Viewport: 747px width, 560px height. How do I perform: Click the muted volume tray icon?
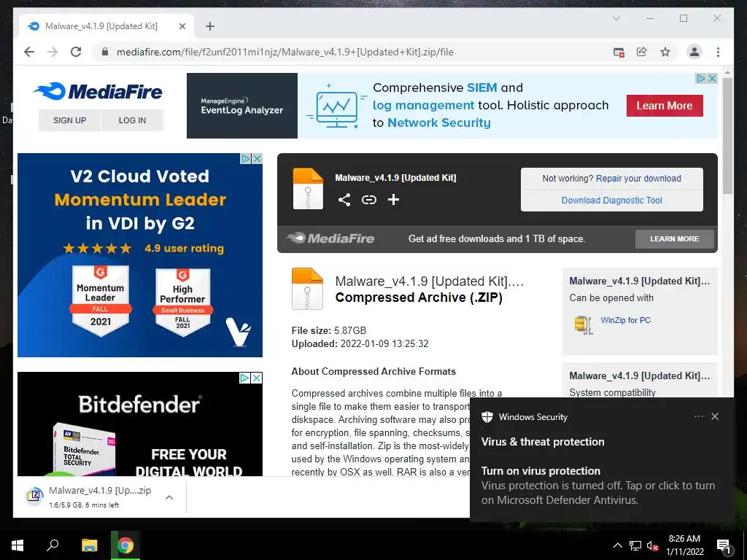click(652, 545)
